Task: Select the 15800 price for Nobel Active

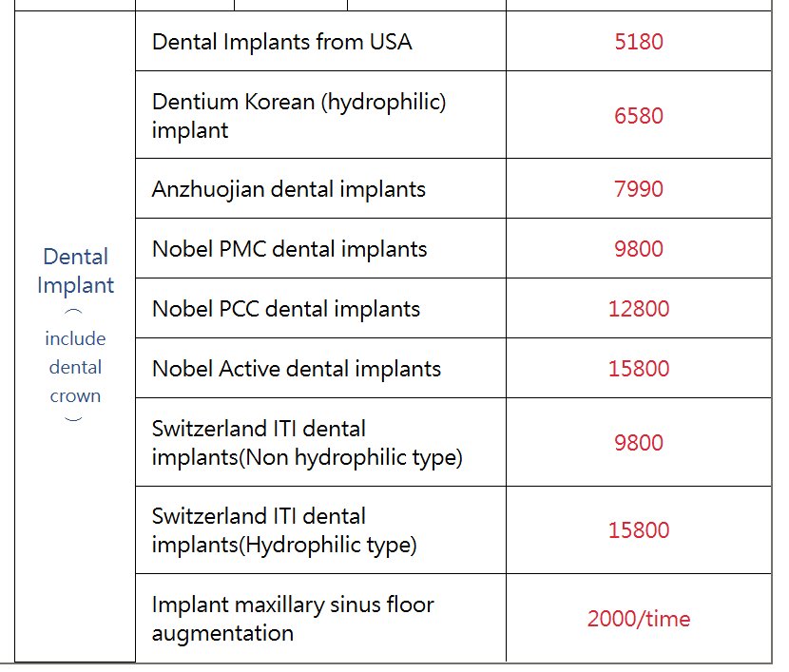Action: [639, 369]
